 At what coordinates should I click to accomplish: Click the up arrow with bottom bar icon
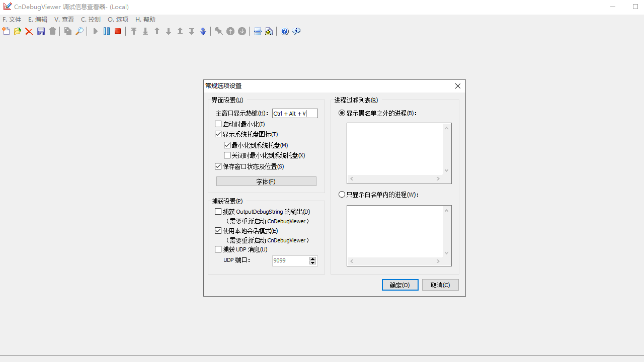tap(180, 31)
